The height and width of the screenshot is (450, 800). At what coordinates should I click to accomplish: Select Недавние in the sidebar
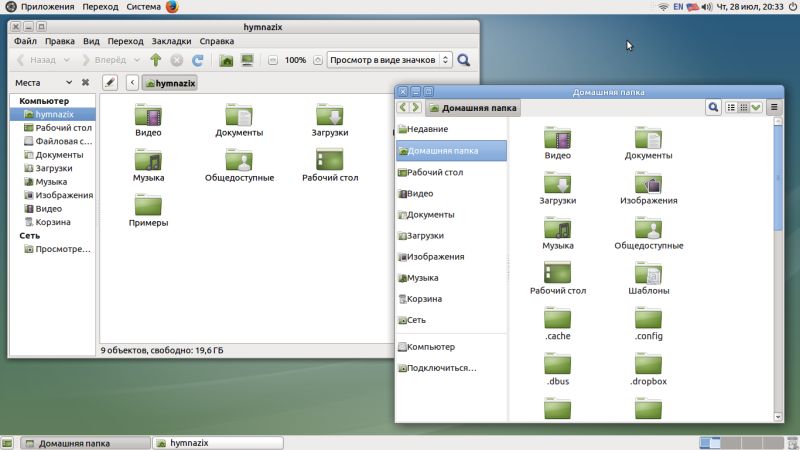(x=452, y=129)
